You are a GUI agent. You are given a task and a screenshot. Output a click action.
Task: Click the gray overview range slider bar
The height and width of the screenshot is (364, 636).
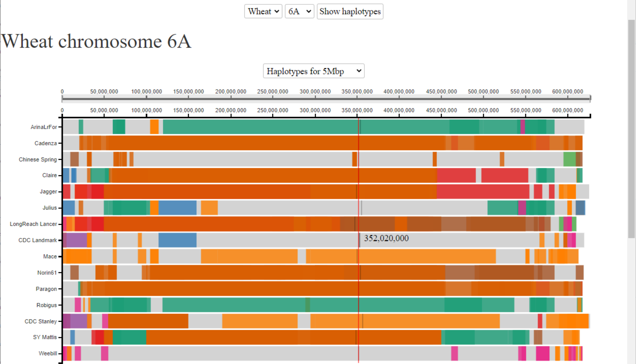326,99
